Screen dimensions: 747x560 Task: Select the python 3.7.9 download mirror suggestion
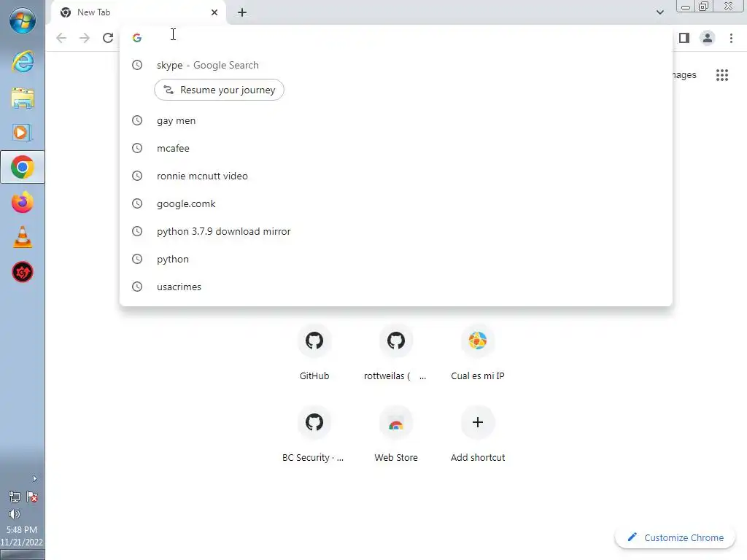396,231
